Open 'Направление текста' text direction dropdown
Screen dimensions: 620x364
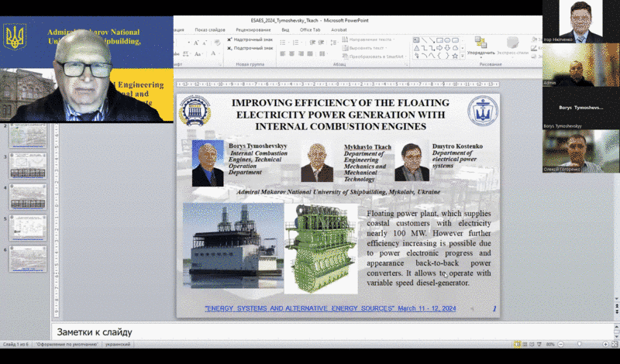(369, 39)
